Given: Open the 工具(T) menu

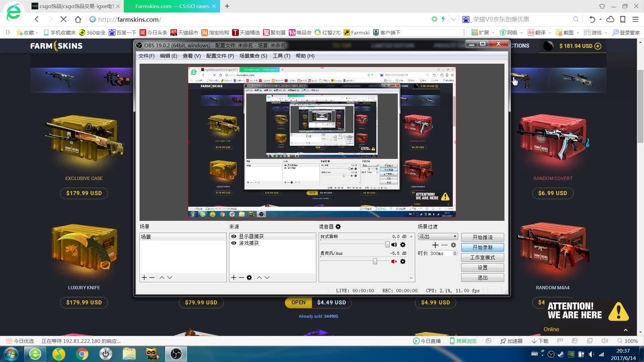Looking at the screenshot, I should coord(281,56).
